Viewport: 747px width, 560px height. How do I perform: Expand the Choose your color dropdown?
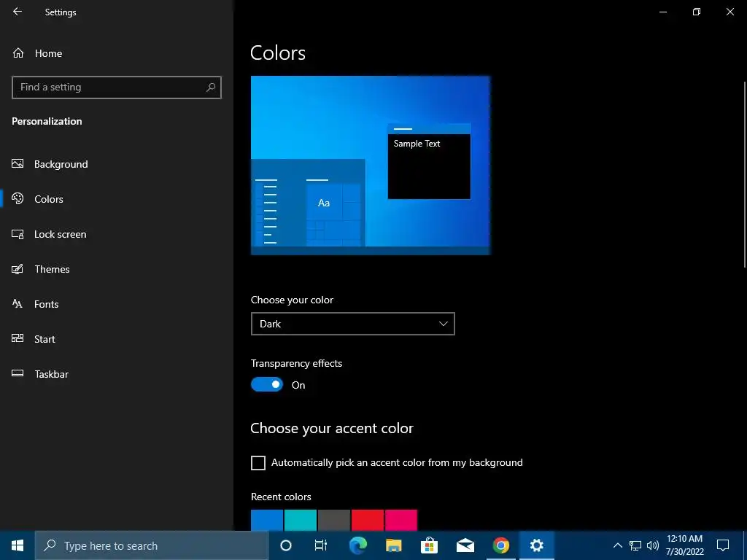point(352,324)
